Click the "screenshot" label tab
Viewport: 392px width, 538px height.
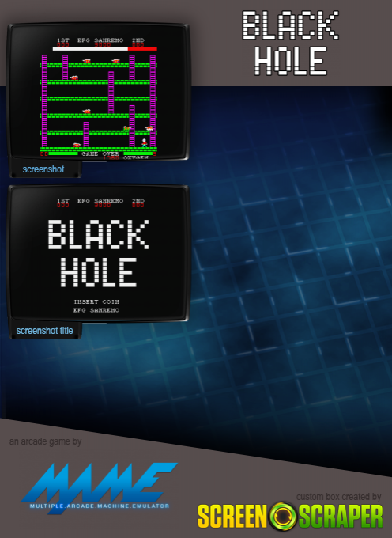coord(43,169)
